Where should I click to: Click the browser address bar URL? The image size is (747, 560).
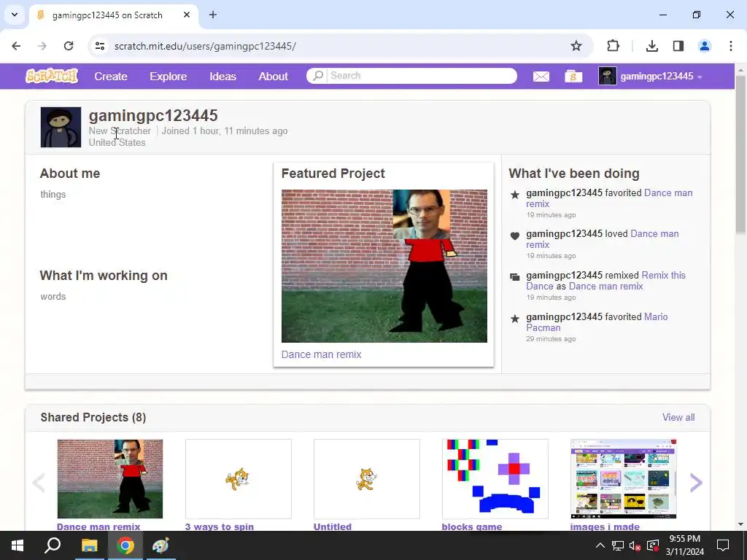tap(205, 46)
